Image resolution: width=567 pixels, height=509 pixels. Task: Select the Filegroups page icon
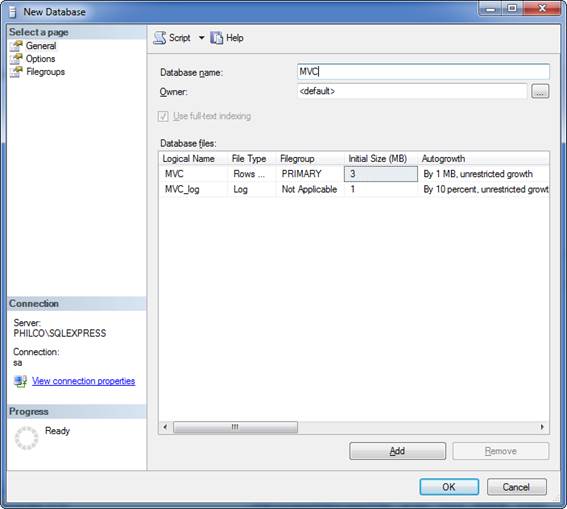point(16,72)
